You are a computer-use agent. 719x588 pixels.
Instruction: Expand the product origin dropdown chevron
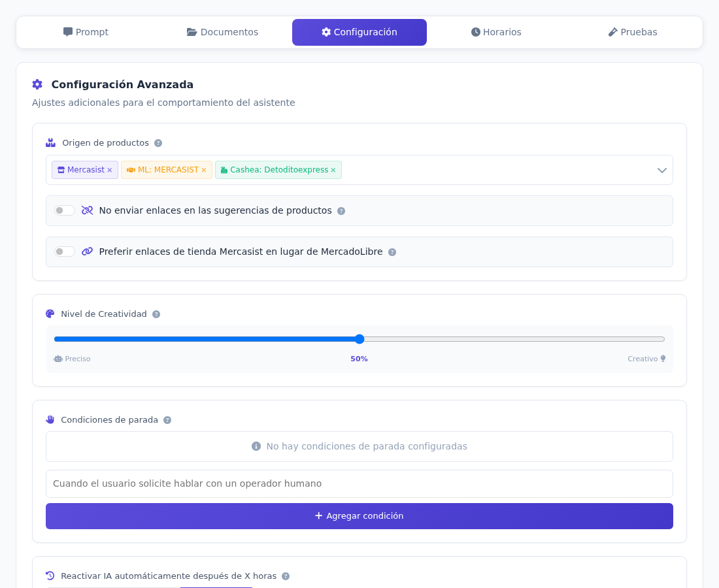(x=661, y=170)
